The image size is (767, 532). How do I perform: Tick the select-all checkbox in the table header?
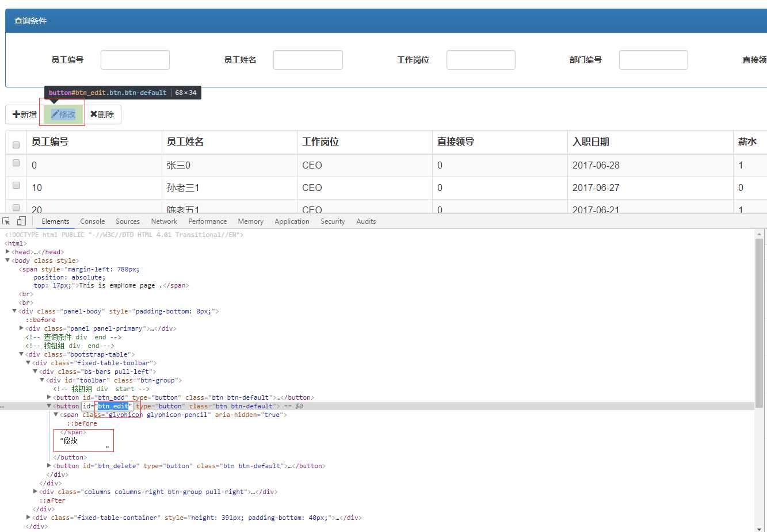click(x=16, y=145)
